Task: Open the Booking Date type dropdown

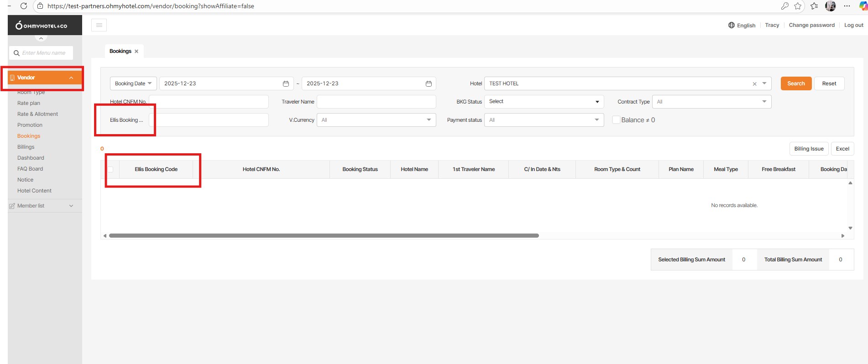Action: 133,83
